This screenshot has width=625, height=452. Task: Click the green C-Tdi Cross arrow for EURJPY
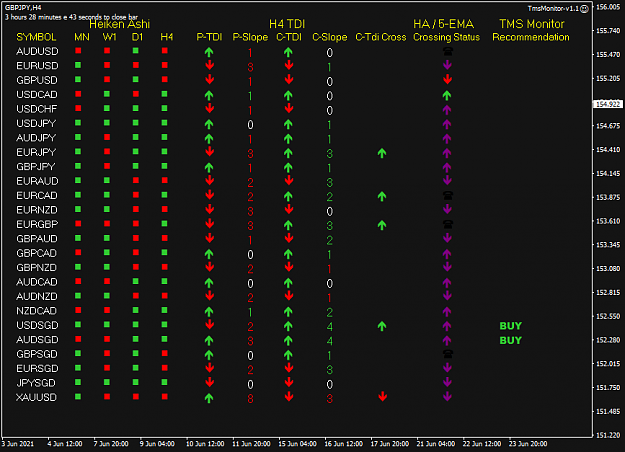[382, 153]
